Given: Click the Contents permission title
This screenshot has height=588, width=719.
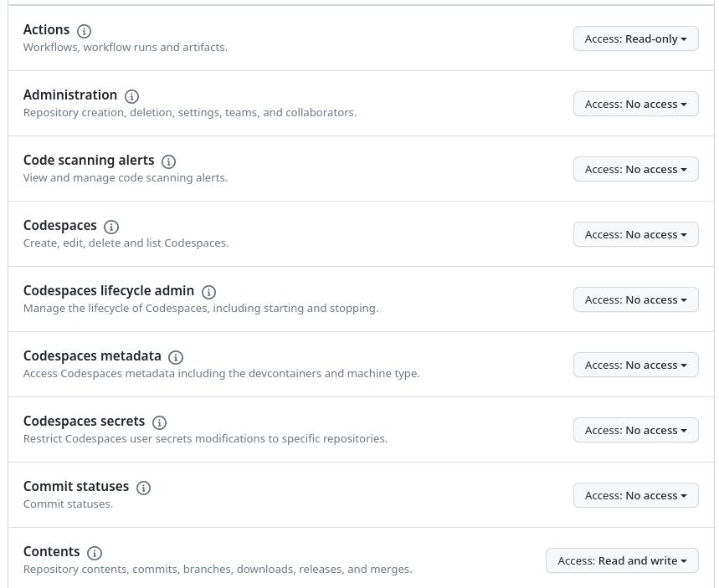Looking at the screenshot, I should [x=52, y=551].
